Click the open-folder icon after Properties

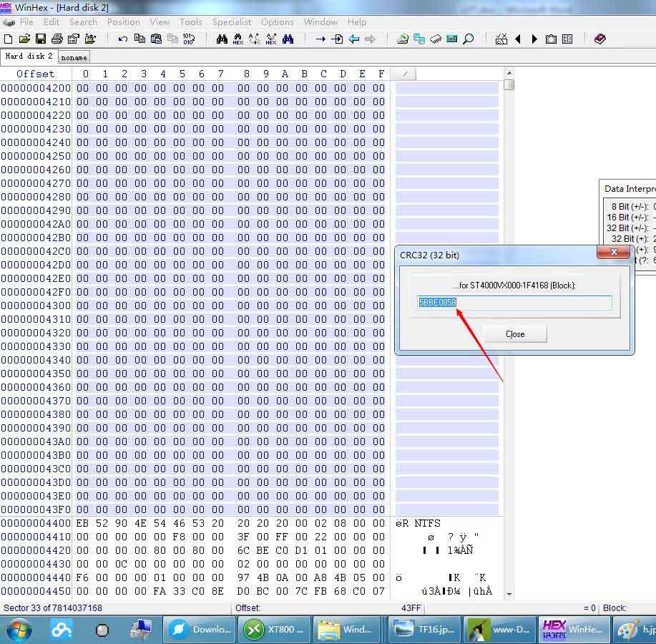tap(90, 39)
